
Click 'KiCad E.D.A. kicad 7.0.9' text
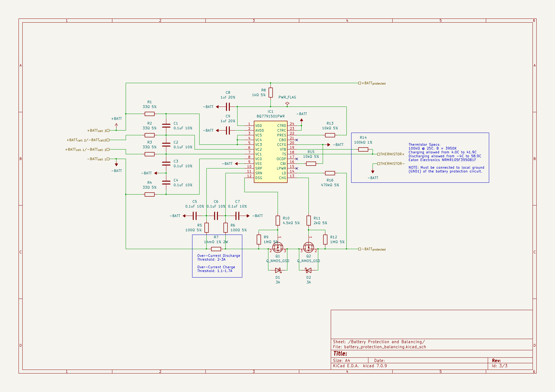pyautogui.click(x=360, y=366)
